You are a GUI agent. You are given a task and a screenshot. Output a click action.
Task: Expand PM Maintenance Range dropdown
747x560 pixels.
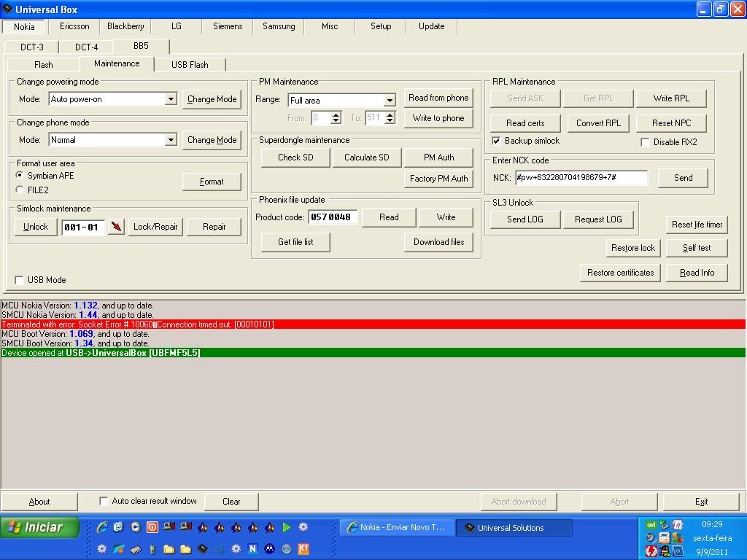390,100
